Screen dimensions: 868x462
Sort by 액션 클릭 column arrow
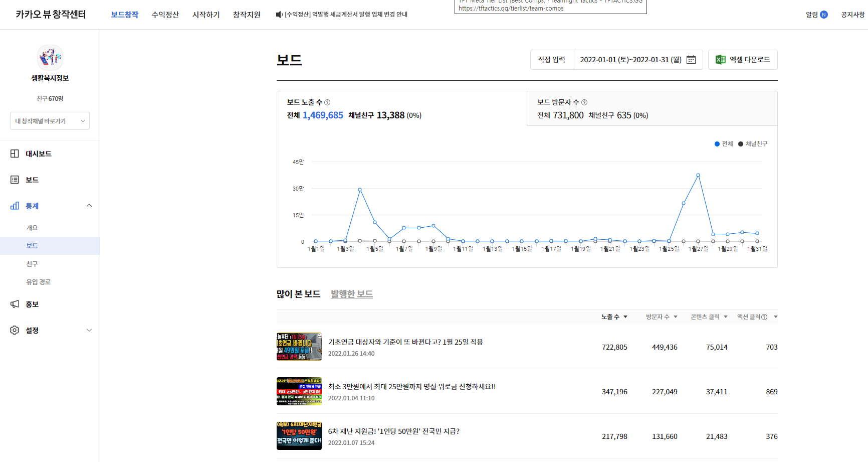(776, 317)
